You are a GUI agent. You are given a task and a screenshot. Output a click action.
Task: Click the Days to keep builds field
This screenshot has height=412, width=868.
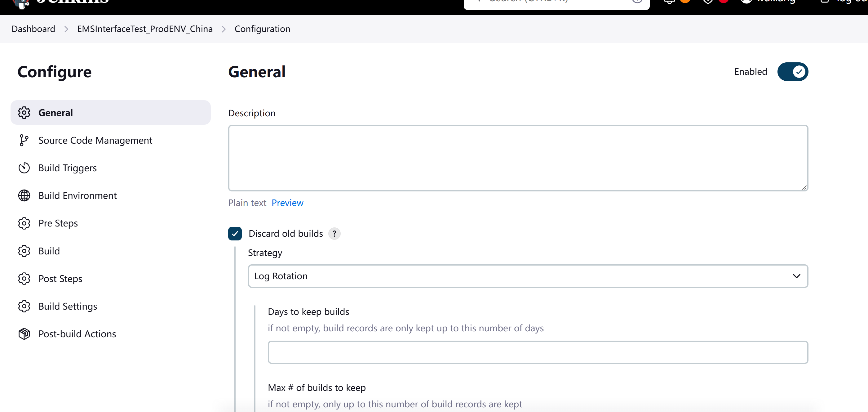coord(538,352)
